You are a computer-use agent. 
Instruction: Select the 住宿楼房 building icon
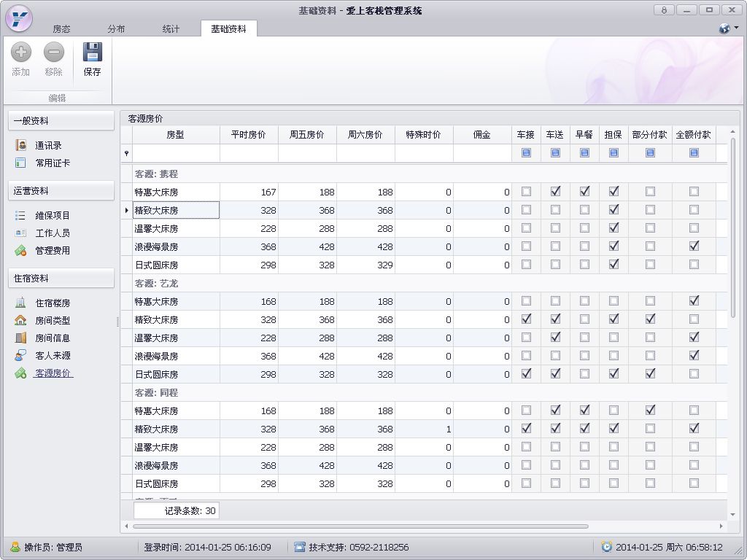pyautogui.click(x=20, y=303)
